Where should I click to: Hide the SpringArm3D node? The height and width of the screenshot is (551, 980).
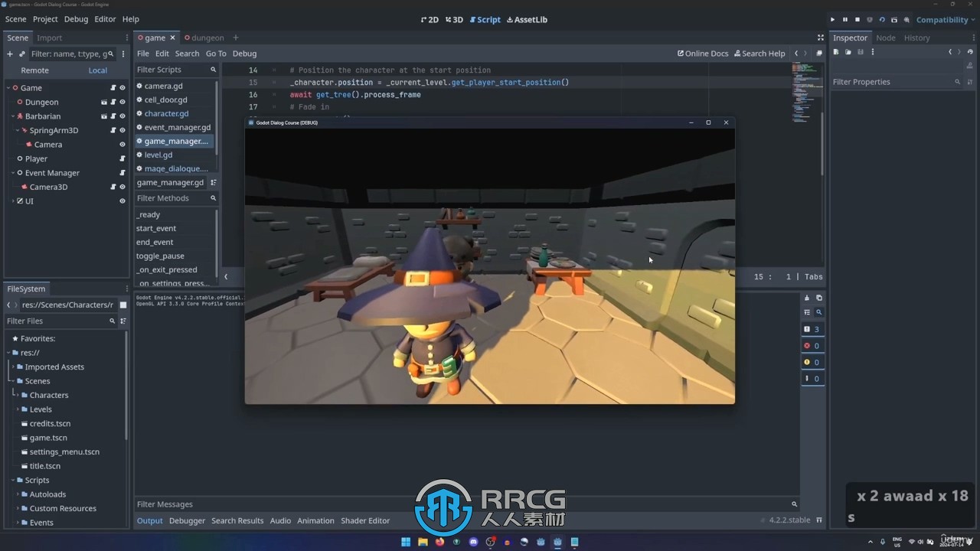[x=122, y=130]
